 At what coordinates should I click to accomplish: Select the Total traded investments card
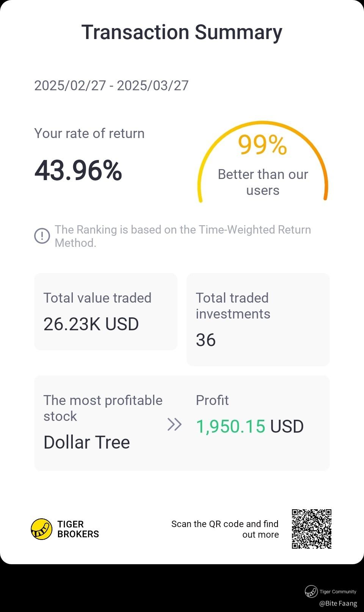click(x=258, y=319)
